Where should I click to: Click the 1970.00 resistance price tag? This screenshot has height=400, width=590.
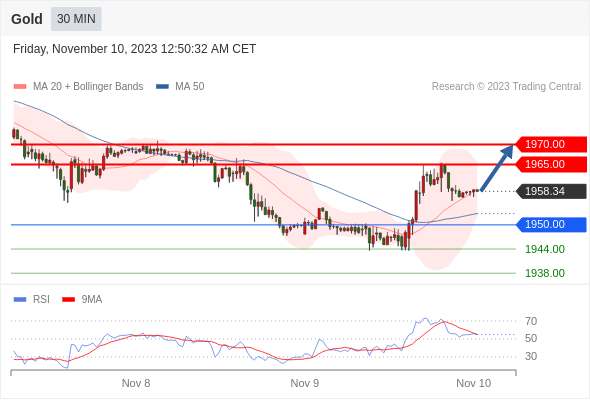point(551,144)
